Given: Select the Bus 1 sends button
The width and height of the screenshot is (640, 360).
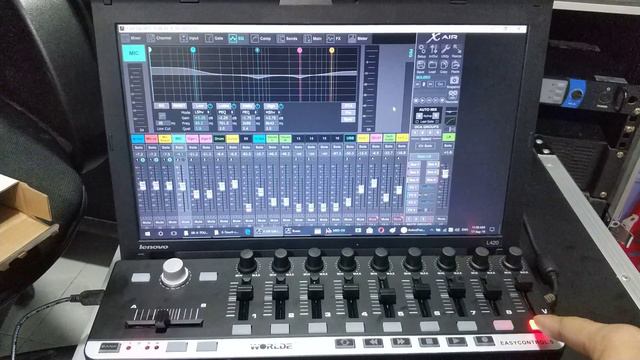Looking at the screenshot, I should 414,164.
